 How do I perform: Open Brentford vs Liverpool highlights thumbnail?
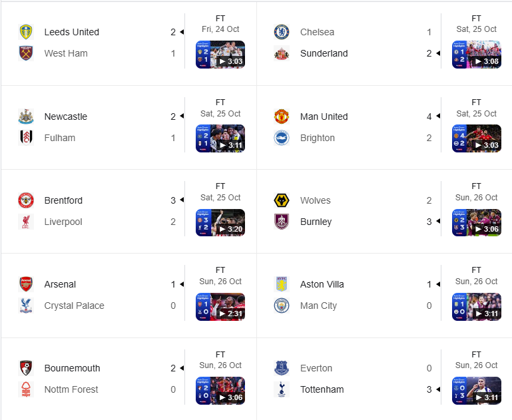pos(220,222)
